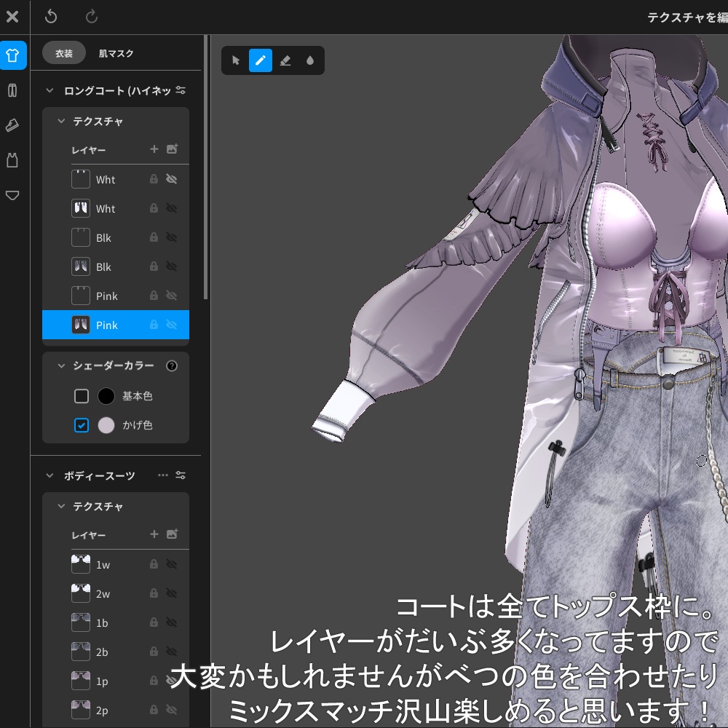The height and width of the screenshot is (728, 728).
Task: Enable the 基本色 shader color checkbox
Action: coord(82,395)
